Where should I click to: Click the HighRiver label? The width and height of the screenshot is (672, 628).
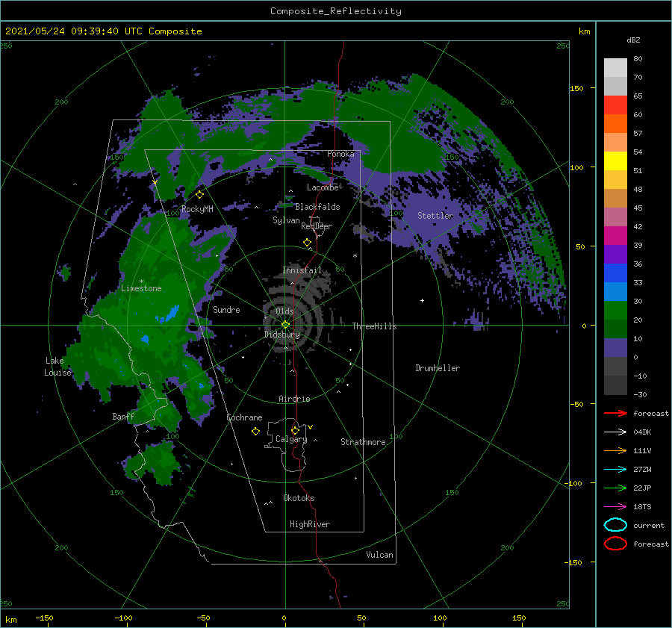click(x=310, y=524)
